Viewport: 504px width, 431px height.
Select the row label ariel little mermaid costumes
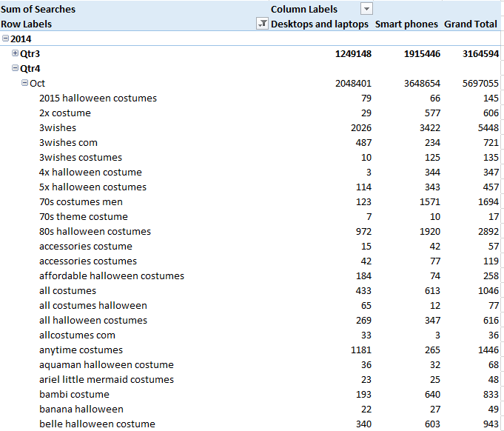[107, 379]
